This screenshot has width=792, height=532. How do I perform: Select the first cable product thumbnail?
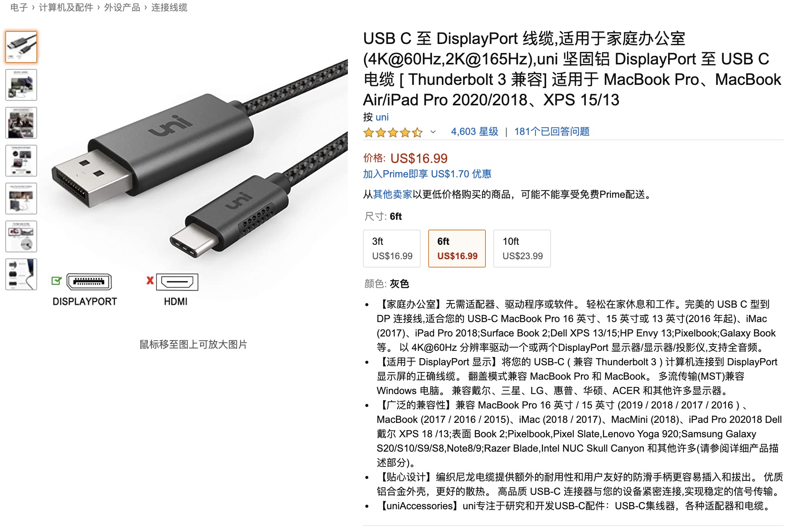point(21,47)
